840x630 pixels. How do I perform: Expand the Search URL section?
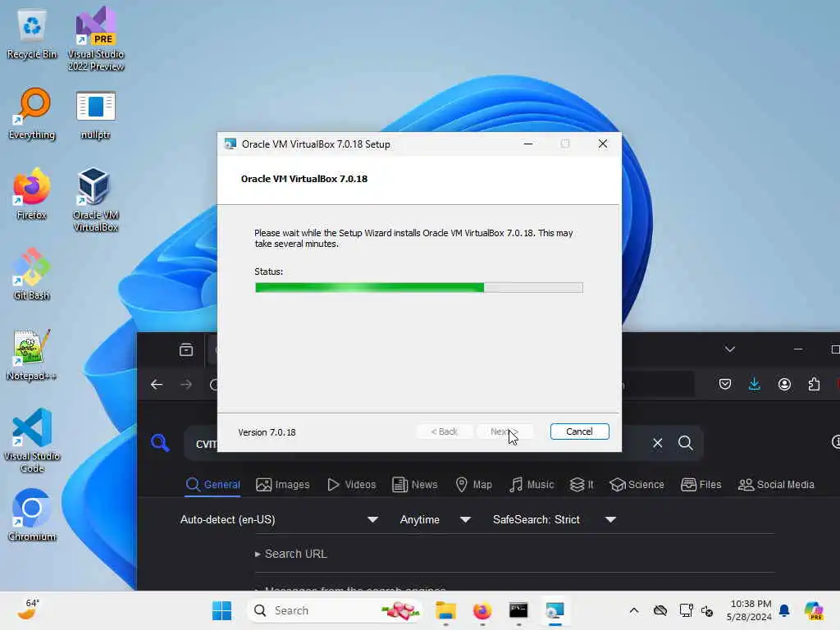[291, 554]
